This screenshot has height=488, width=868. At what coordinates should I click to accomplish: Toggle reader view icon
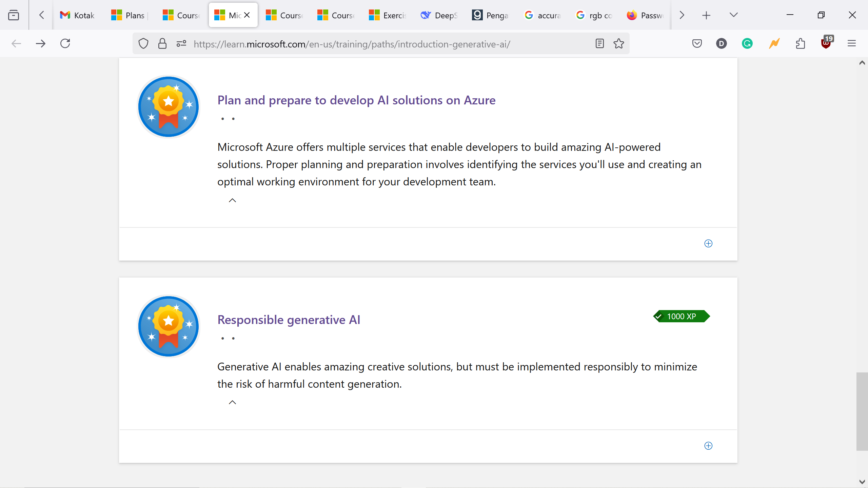pyautogui.click(x=600, y=44)
